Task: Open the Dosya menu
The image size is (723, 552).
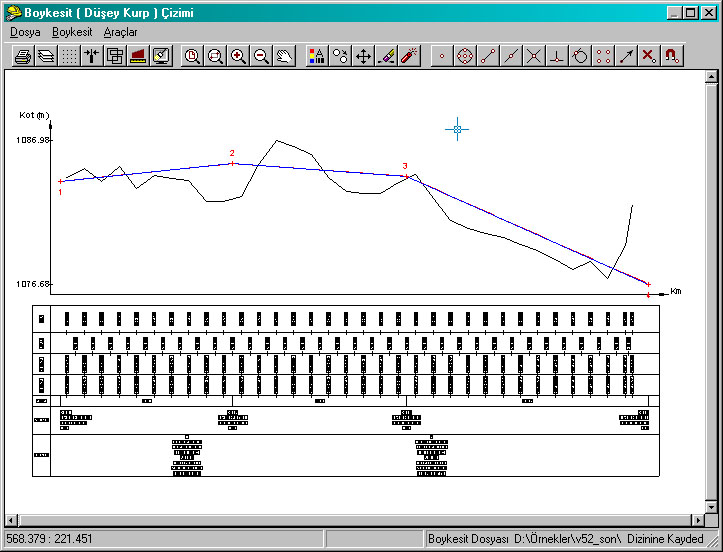Action: point(25,32)
